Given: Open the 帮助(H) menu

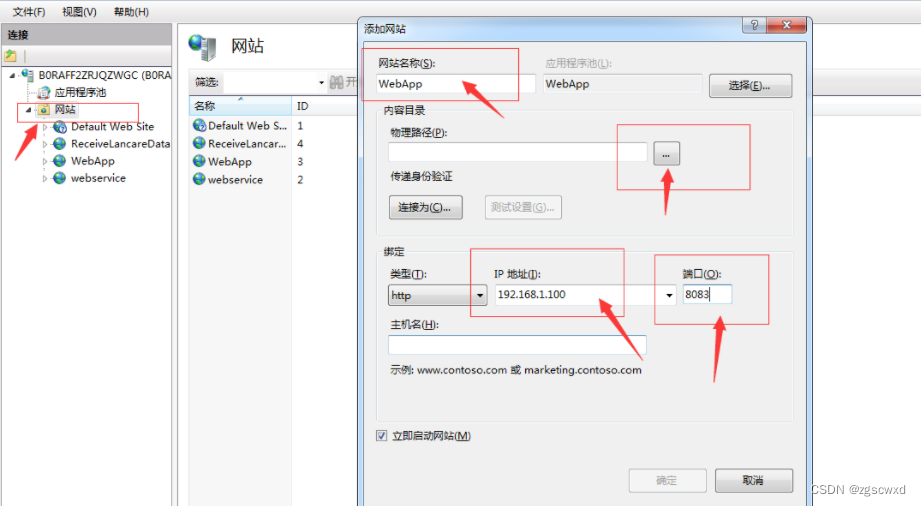Looking at the screenshot, I should click(x=131, y=12).
